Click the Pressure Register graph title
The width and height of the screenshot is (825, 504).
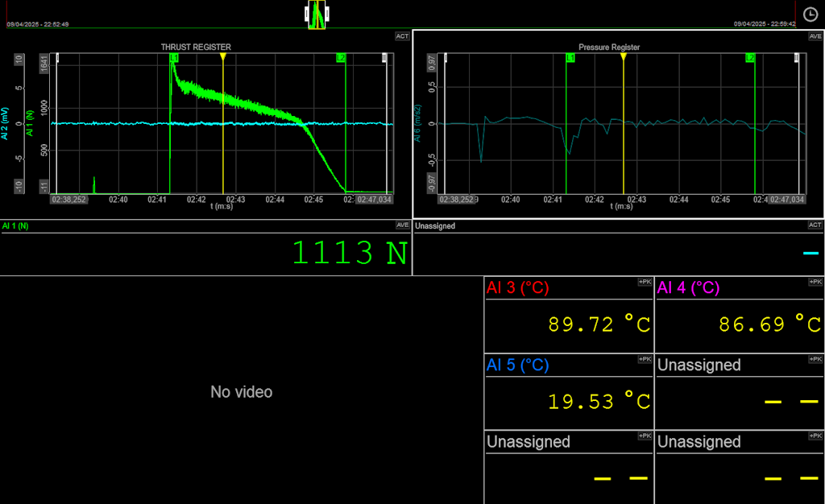[609, 47]
